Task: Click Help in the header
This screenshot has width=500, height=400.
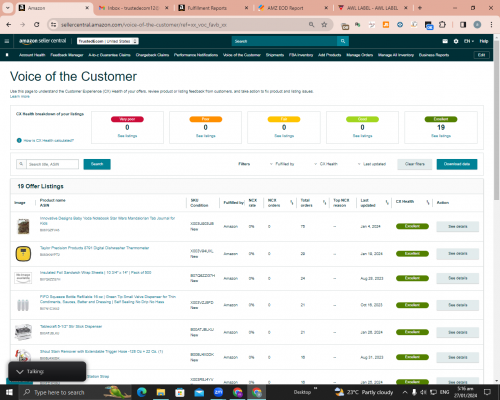Action: coord(484,41)
